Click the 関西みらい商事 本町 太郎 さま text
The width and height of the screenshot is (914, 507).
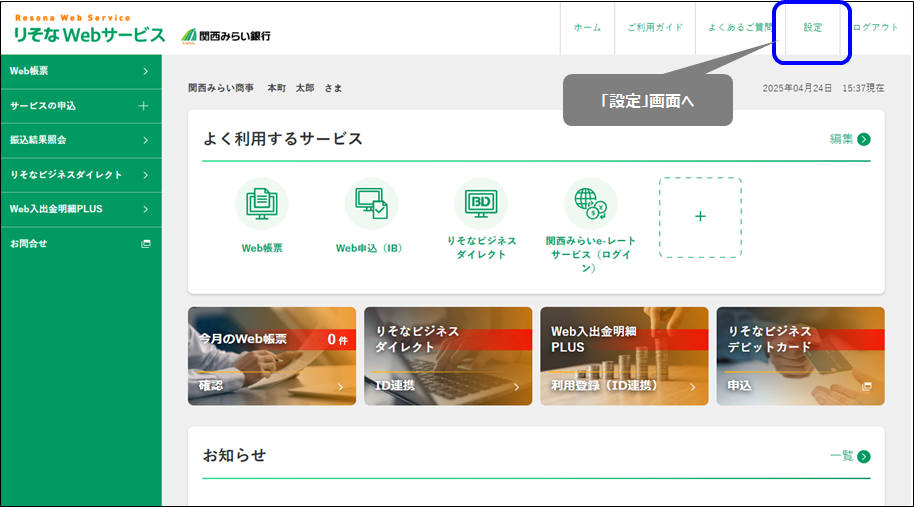click(265, 88)
